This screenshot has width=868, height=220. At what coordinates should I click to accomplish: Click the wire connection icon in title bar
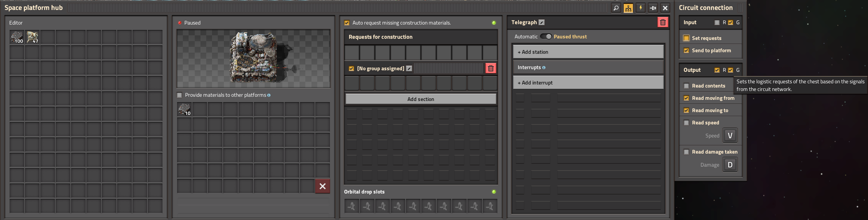click(x=653, y=8)
